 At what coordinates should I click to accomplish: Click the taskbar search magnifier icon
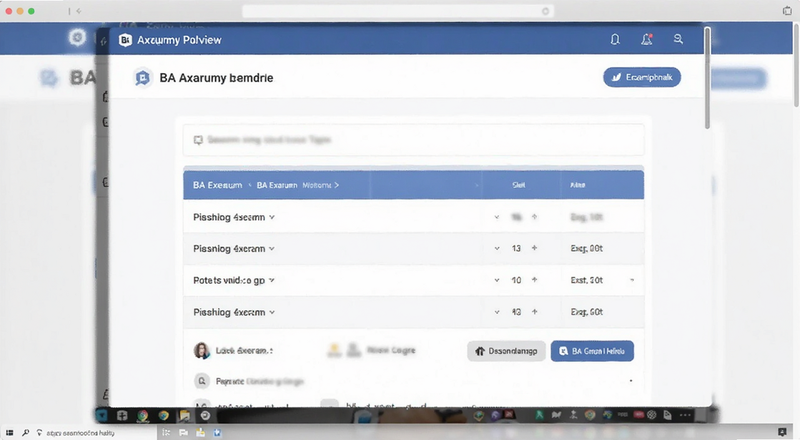[26, 432]
